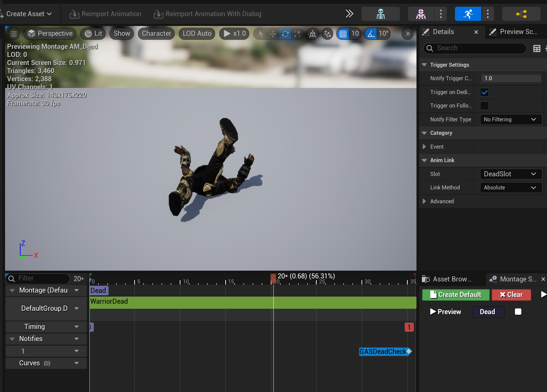Image resolution: width=547 pixels, height=392 pixels.
Task: Focus the timeline Filter field
Action: coord(38,278)
